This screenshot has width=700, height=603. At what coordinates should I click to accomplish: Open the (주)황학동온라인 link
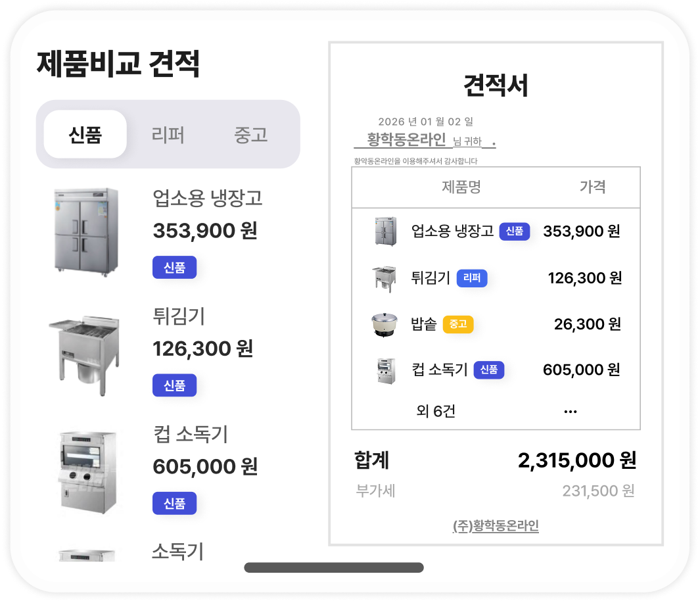click(496, 525)
